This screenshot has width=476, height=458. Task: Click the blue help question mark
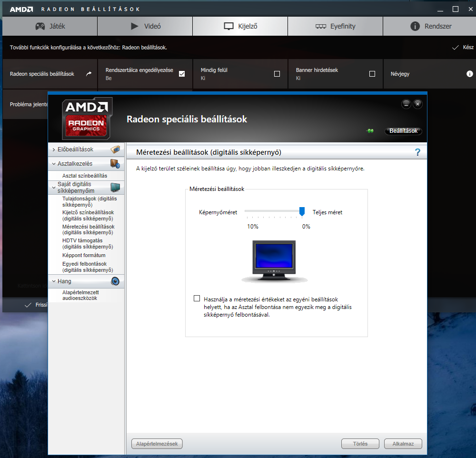[417, 152]
